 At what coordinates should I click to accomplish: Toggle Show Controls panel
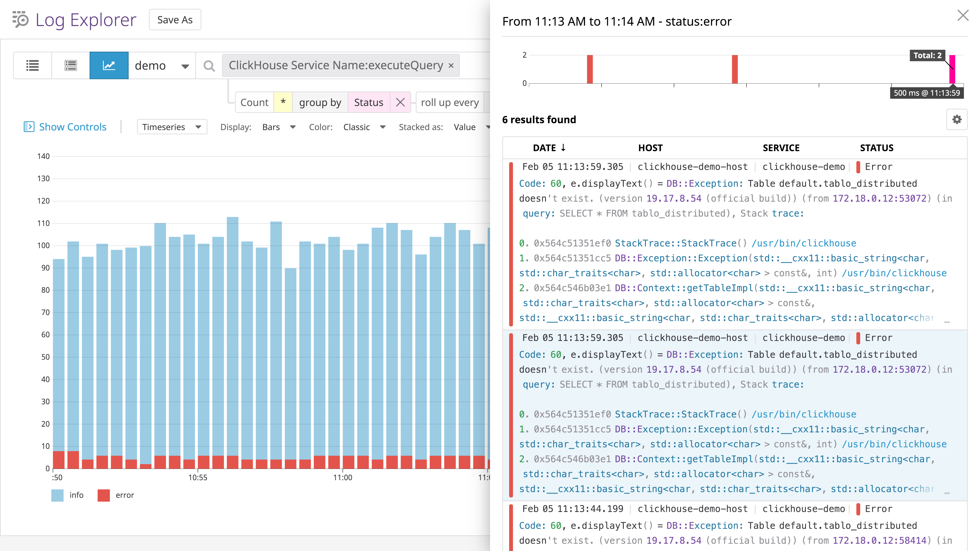tap(65, 127)
